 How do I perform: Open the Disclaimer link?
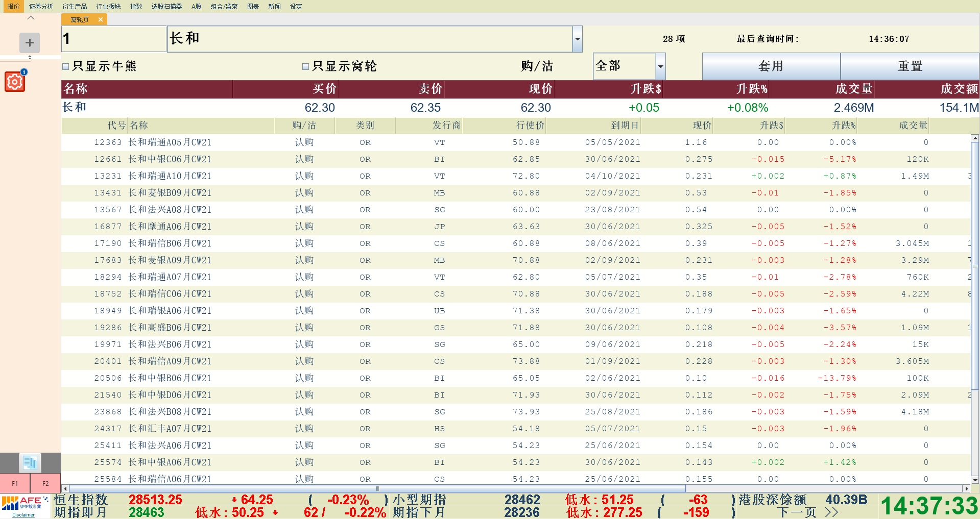click(x=23, y=515)
